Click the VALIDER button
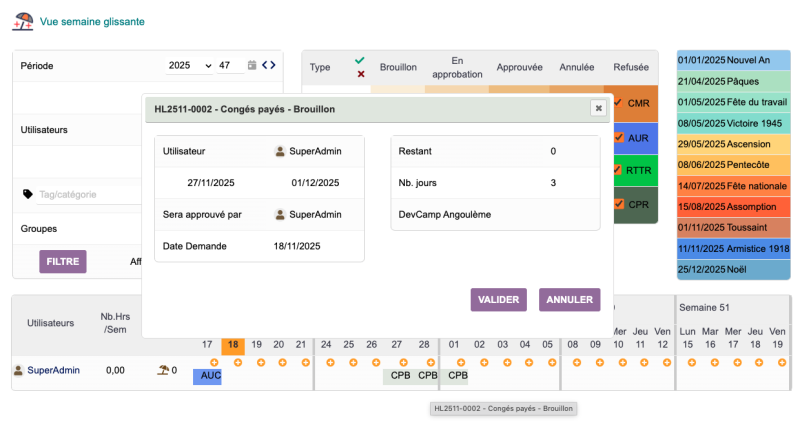800x440 pixels. [498, 299]
